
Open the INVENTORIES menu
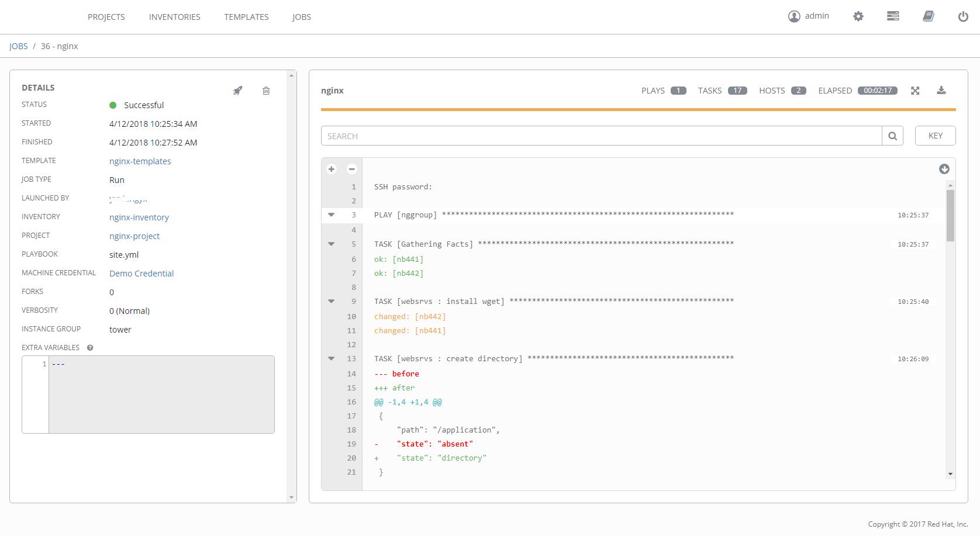[x=175, y=17]
